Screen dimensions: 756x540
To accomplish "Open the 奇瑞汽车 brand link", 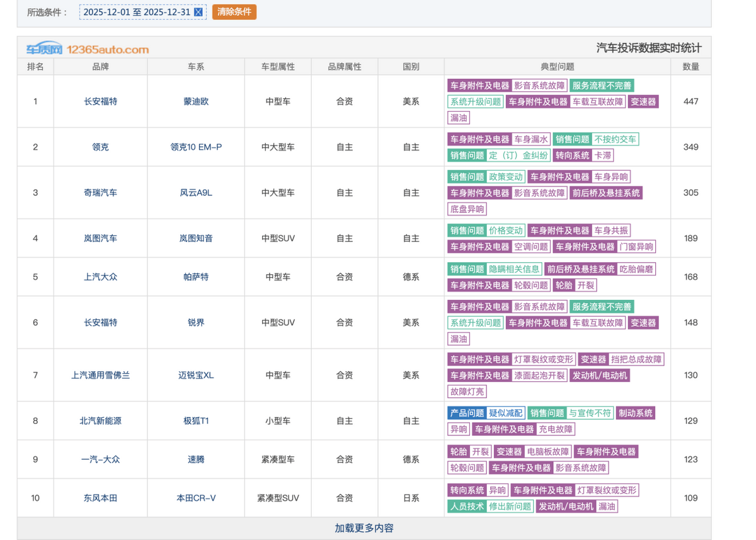I will click(100, 193).
